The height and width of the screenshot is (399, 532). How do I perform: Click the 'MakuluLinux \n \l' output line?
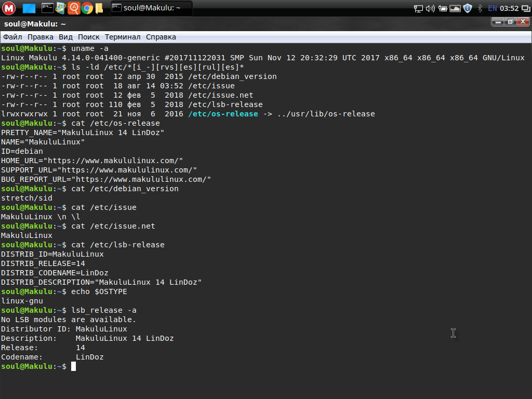click(x=41, y=217)
